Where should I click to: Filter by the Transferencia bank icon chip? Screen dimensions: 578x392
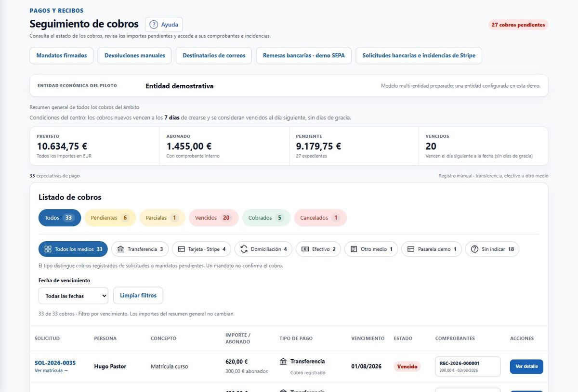pos(121,249)
